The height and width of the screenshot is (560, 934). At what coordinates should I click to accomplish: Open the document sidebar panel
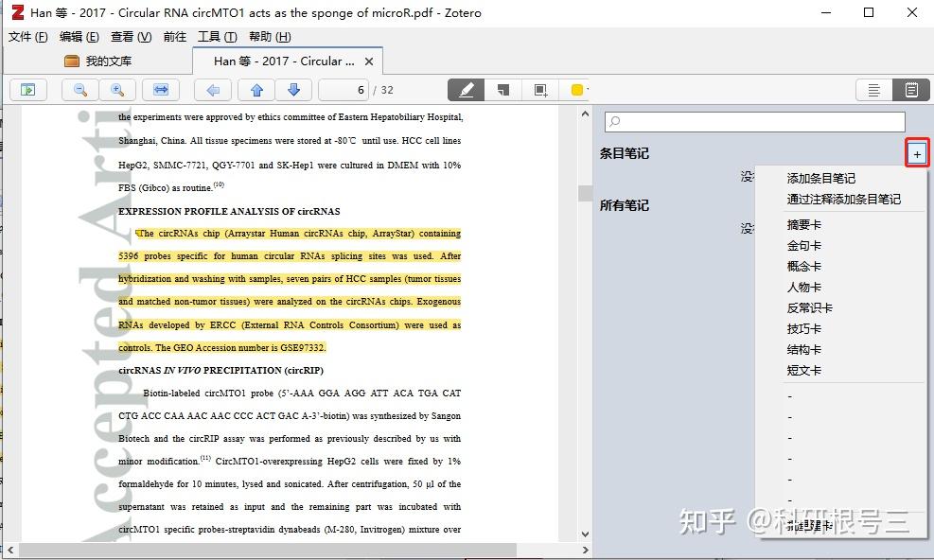coord(28,89)
